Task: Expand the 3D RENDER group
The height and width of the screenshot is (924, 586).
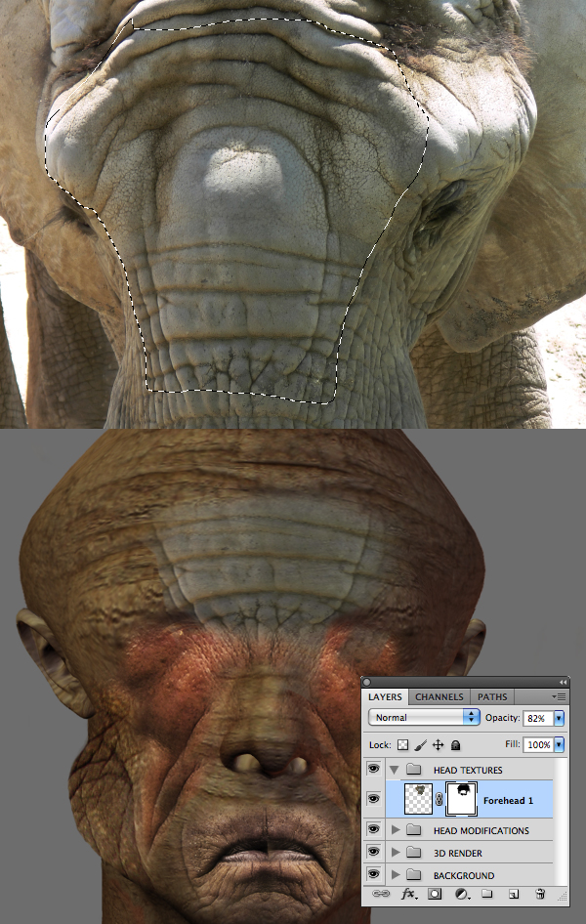Action: [x=396, y=853]
